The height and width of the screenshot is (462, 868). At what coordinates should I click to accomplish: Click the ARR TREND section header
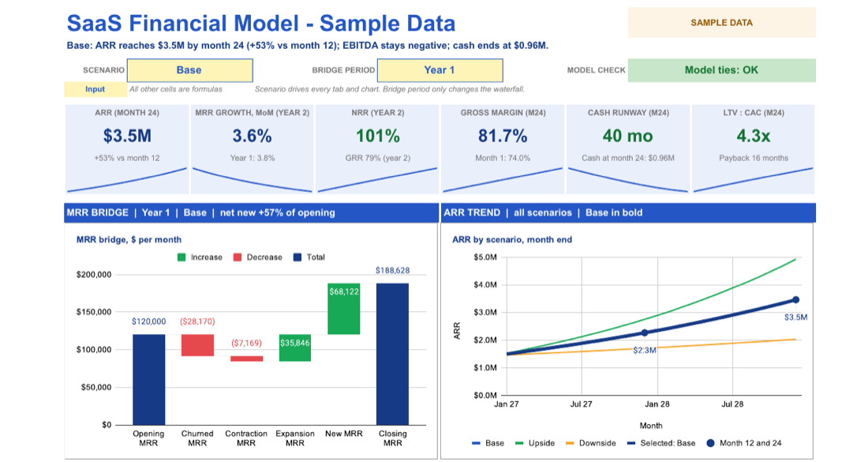(628, 212)
